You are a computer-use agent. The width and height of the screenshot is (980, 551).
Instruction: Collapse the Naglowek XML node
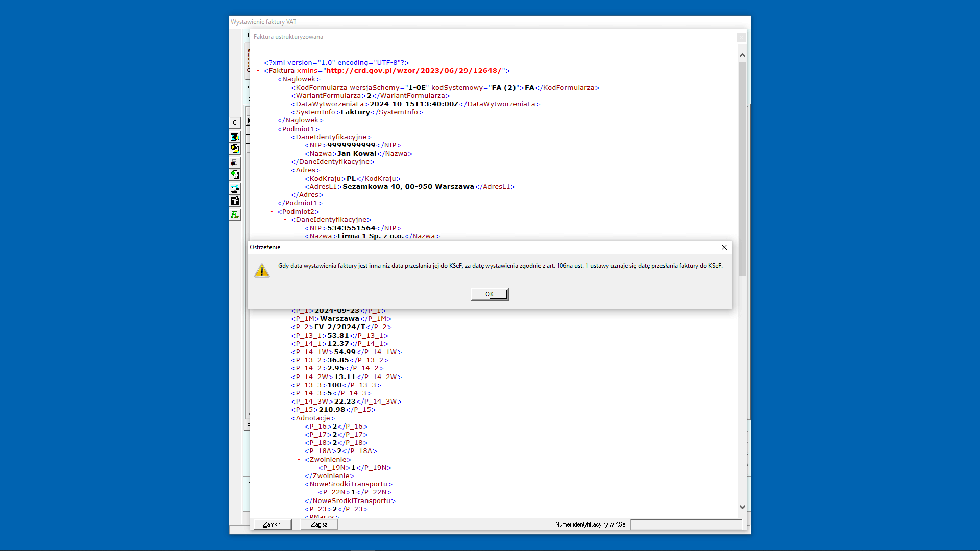tap(271, 79)
